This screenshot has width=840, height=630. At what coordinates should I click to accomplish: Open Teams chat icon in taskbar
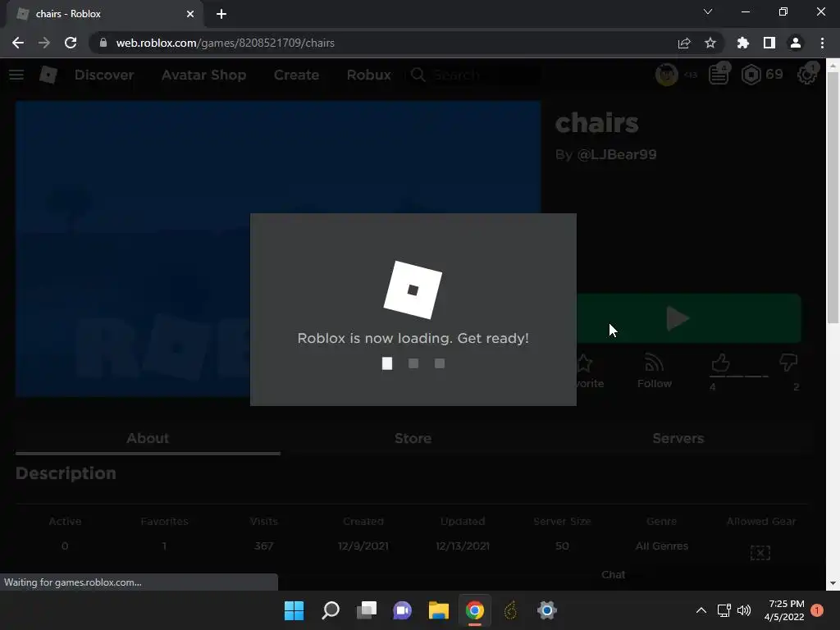click(402, 610)
